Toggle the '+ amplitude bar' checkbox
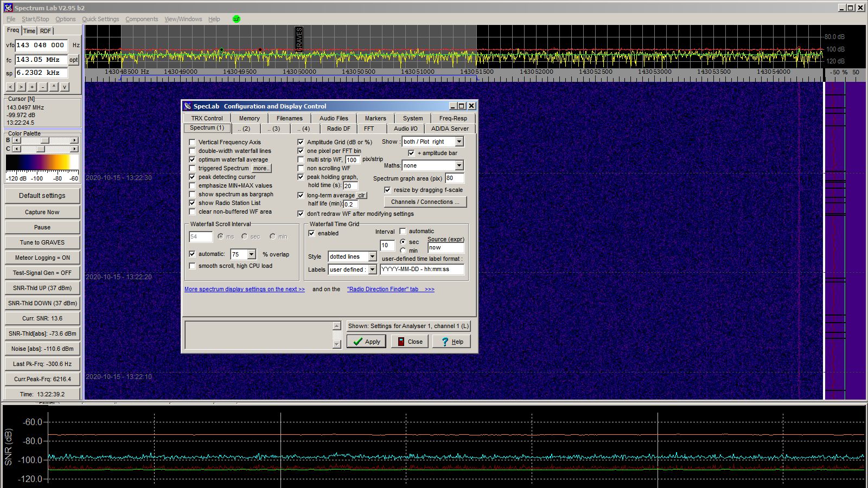Screen dimensions: 868x488 point(411,153)
